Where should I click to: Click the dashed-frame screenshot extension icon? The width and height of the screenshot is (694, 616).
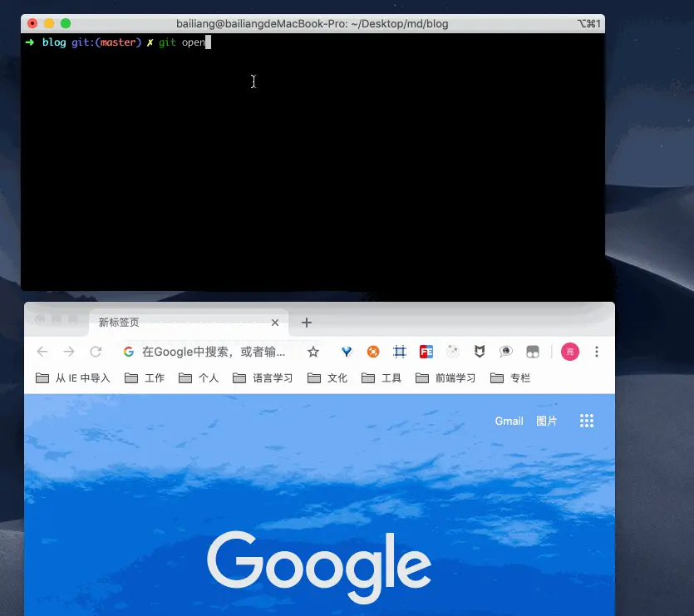[x=400, y=352]
